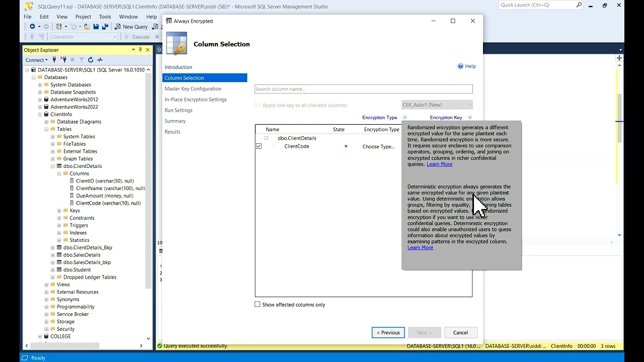This screenshot has height=362, width=644.
Task: Enable Show affected columns only
Action: (258, 304)
